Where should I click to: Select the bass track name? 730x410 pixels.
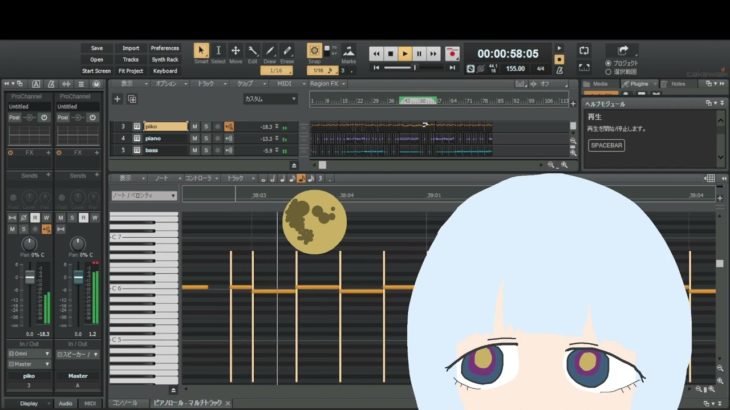(151, 150)
